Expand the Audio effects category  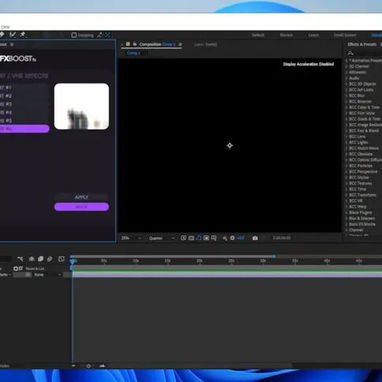pyautogui.click(x=346, y=78)
